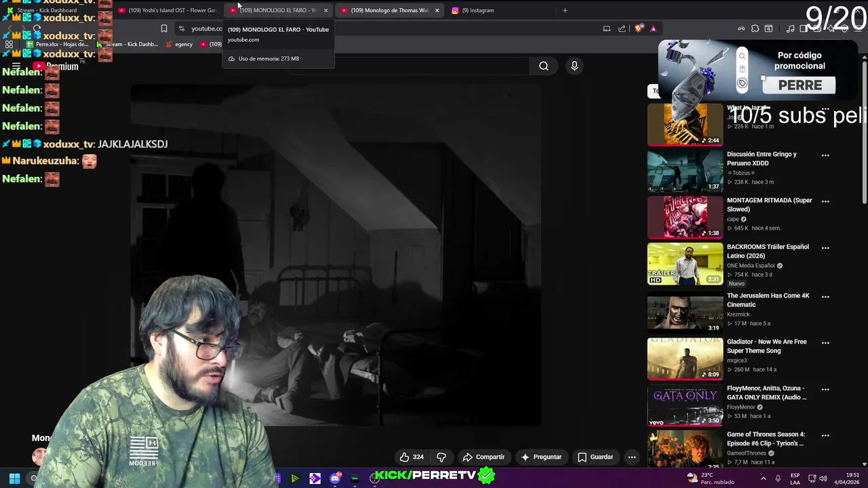Viewport: 868px width, 488px height.
Task: Click ONE Media Español channel name
Action: click(x=751, y=266)
